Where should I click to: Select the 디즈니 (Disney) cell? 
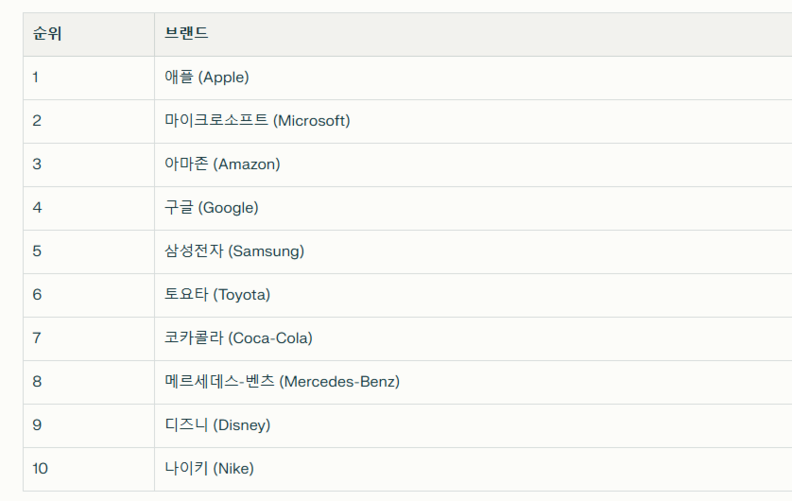pyautogui.click(x=217, y=425)
